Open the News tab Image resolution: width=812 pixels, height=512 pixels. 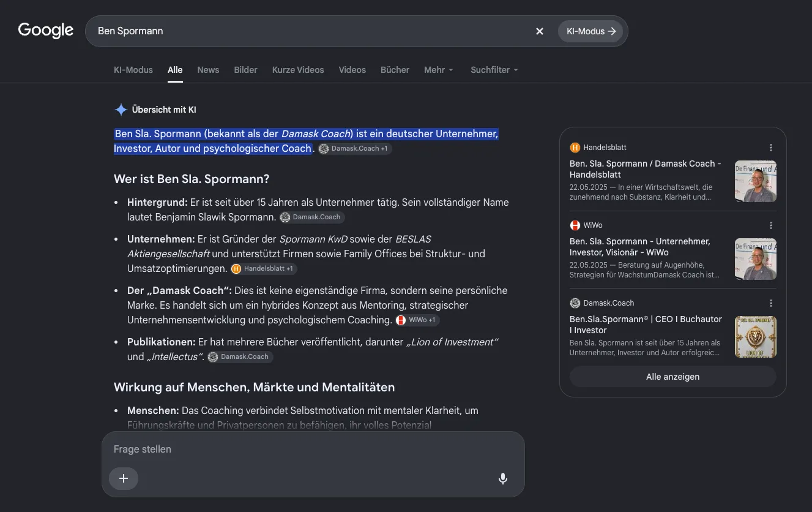coord(208,70)
